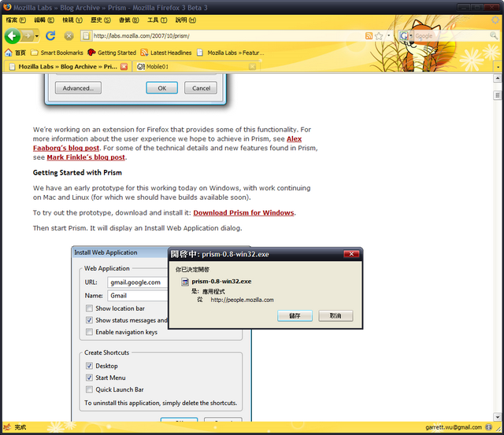Switch to the Mobile01 tab
Image resolution: width=504 pixels, height=435 pixels.
click(195, 67)
